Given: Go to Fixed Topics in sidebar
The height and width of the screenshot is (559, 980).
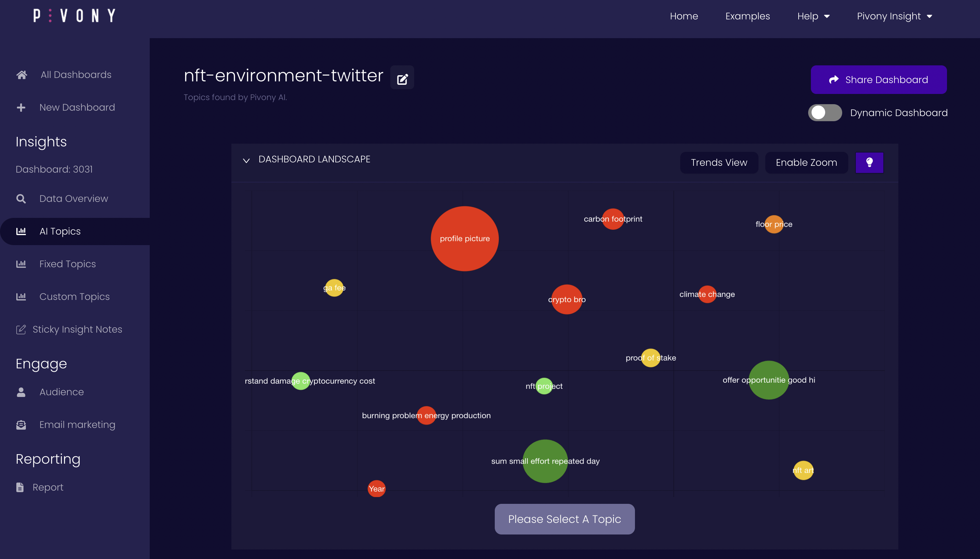Looking at the screenshot, I should pos(67,264).
